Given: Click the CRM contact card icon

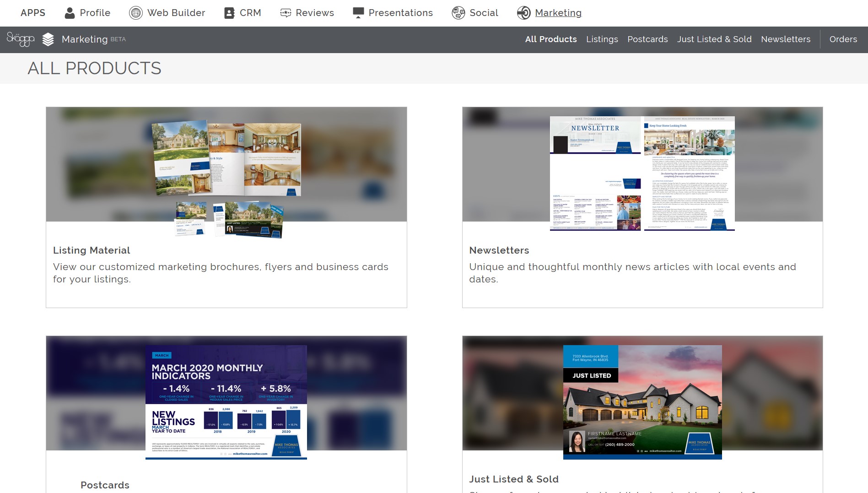Looking at the screenshot, I should tap(229, 13).
